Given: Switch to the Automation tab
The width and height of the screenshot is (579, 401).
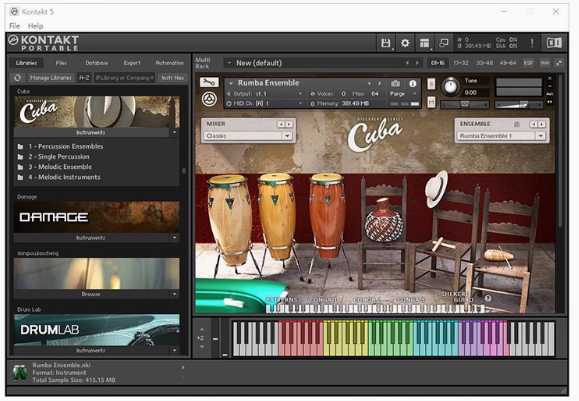Looking at the screenshot, I should tap(169, 63).
